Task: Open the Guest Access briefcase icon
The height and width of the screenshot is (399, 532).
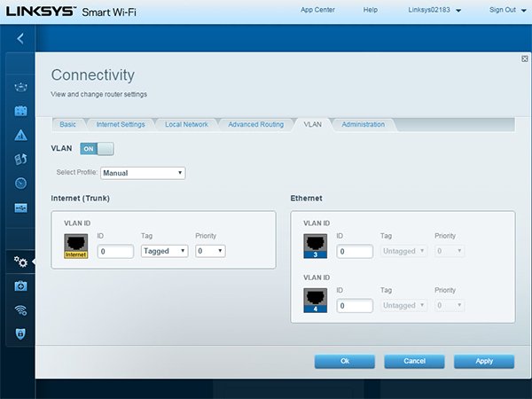Action: (20, 111)
